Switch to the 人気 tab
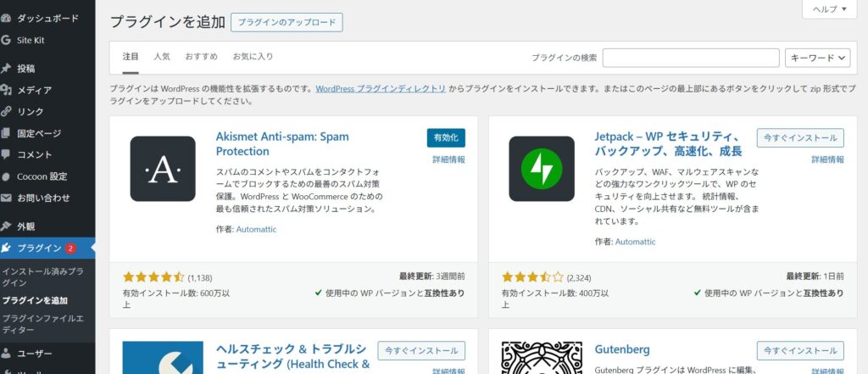 pos(162,57)
